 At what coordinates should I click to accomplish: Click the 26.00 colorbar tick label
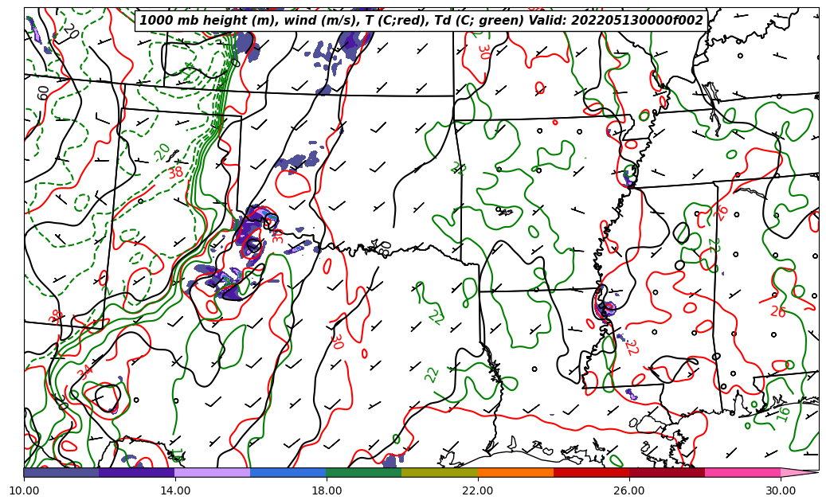coord(629,490)
